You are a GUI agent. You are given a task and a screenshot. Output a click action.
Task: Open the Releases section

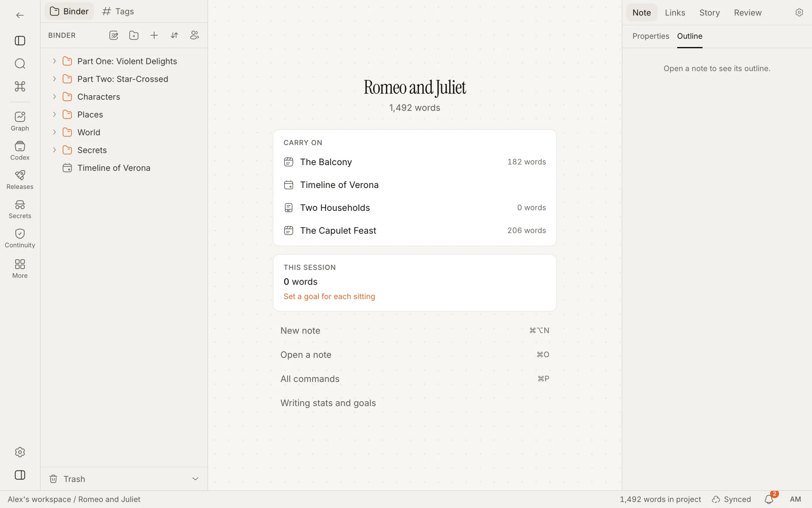coord(20,179)
